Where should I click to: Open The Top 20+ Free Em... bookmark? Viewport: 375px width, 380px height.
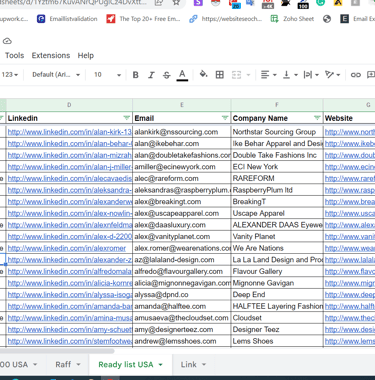(x=143, y=19)
